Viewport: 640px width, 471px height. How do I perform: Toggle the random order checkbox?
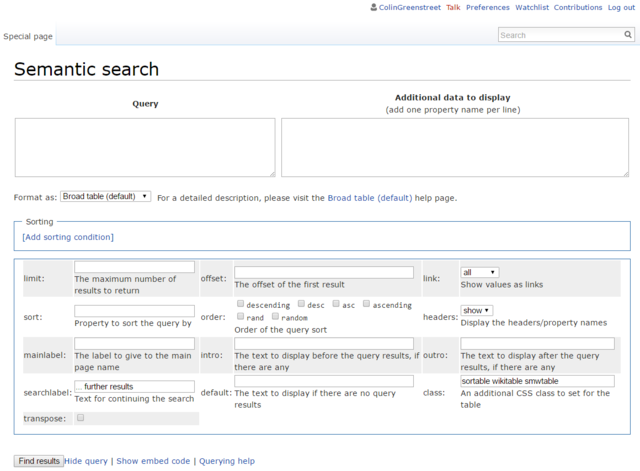275,317
